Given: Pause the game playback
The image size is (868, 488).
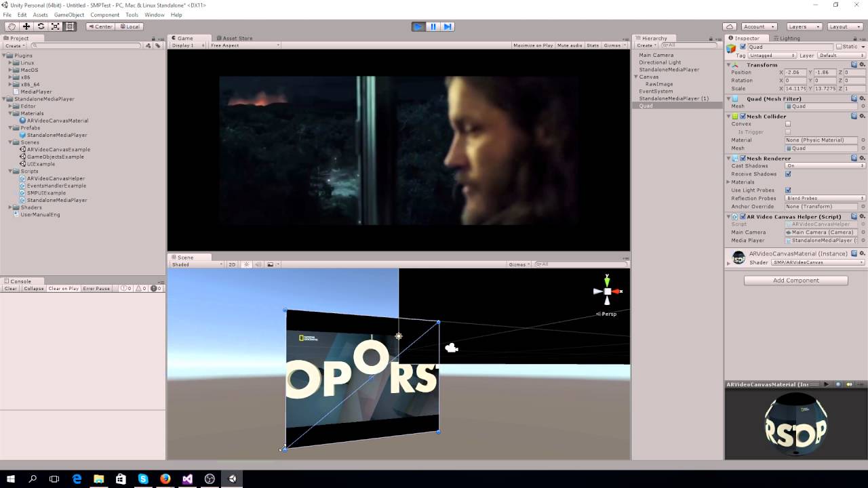Looking at the screenshot, I should tap(433, 26).
